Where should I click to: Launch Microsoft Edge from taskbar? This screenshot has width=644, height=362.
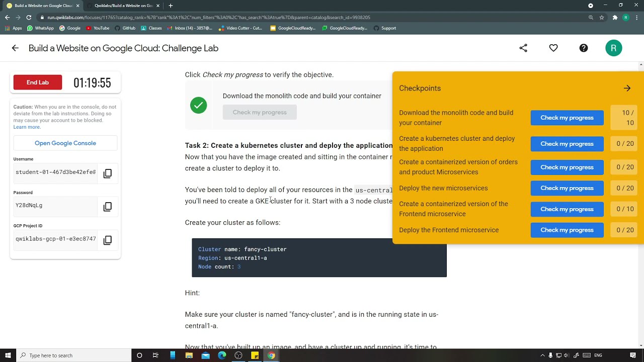click(222, 355)
